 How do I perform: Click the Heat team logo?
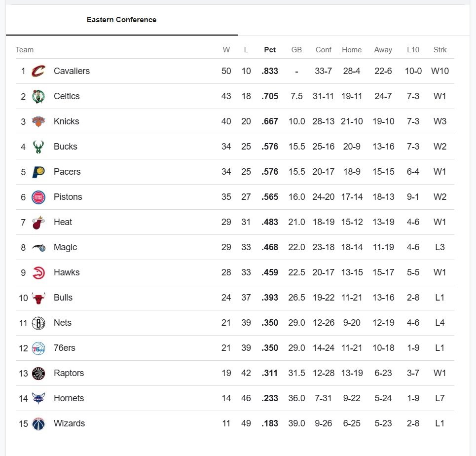coord(38,222)
